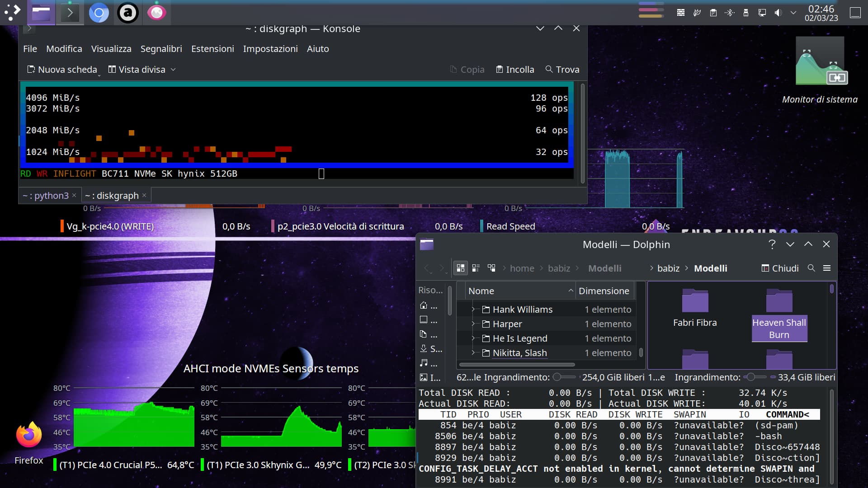Screen dimensions: 868x488
Task: Click the volume icon in system tray
Action: click(x=778, y=13)
